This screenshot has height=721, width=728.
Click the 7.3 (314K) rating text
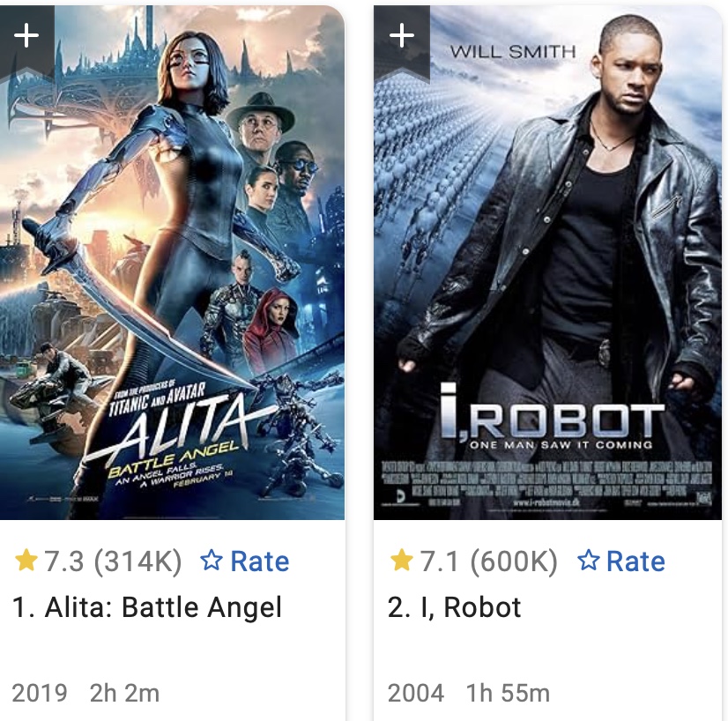click(x=112, y=561)
